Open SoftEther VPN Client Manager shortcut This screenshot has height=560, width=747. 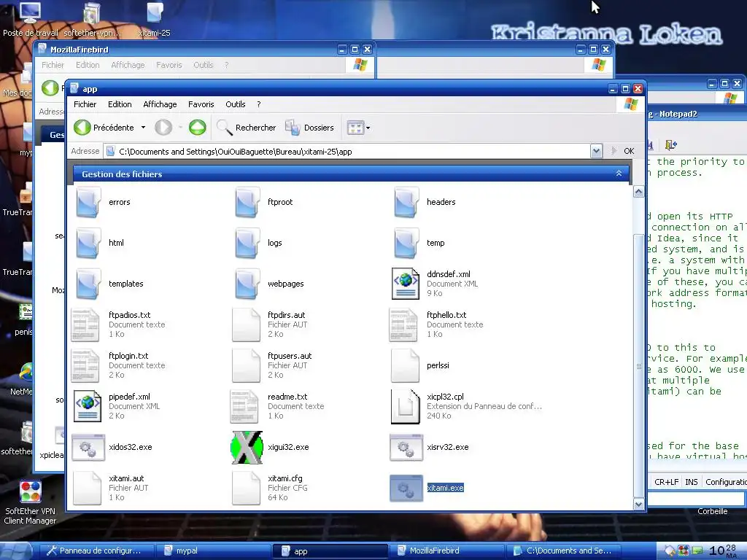pos(30,502)
